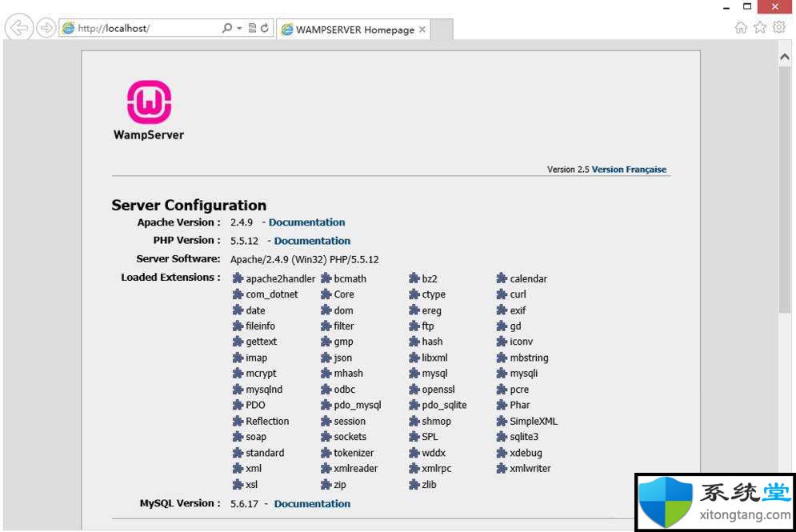796x532 pixels.
Task: Click the puzzle icon beside xdebug
Action: tap(502, 453)
